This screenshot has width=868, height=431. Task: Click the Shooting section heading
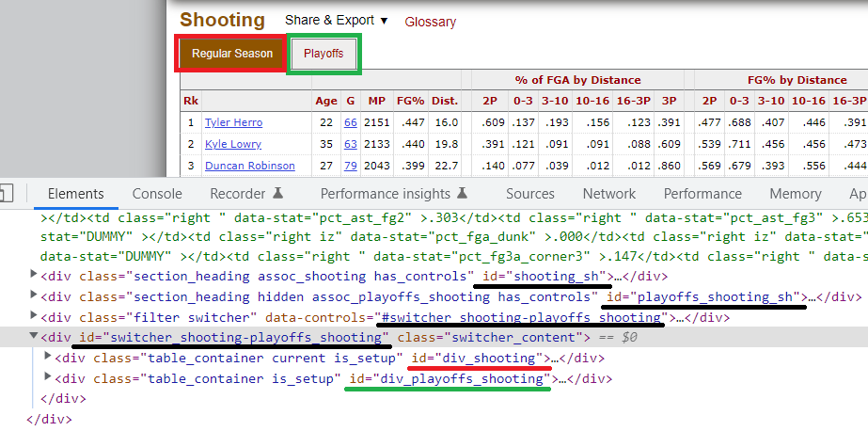coord(223,20)
